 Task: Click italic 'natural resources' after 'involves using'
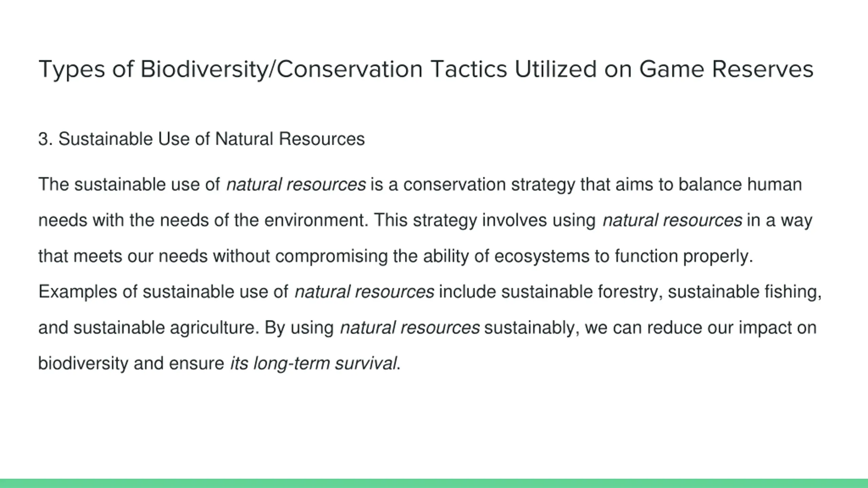coord(672,220)
